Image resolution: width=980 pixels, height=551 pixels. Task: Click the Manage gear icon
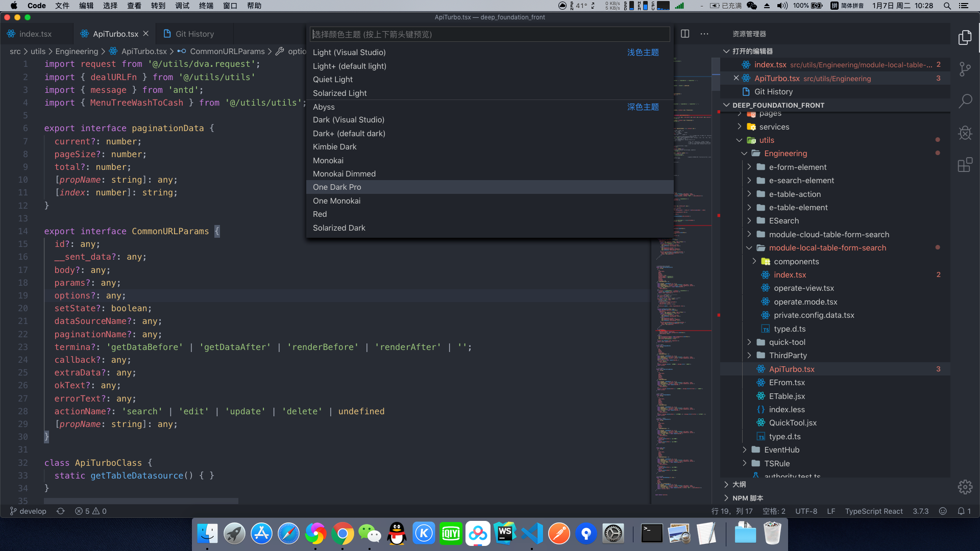point(965,487)
